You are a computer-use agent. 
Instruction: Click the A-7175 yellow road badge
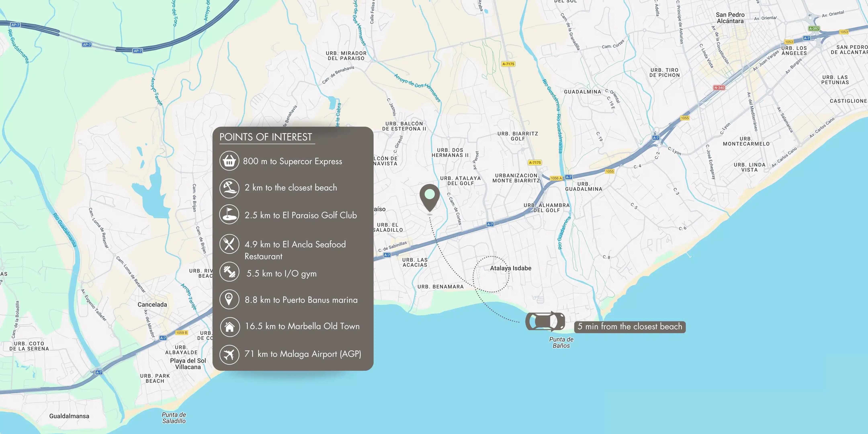(508, 64)
